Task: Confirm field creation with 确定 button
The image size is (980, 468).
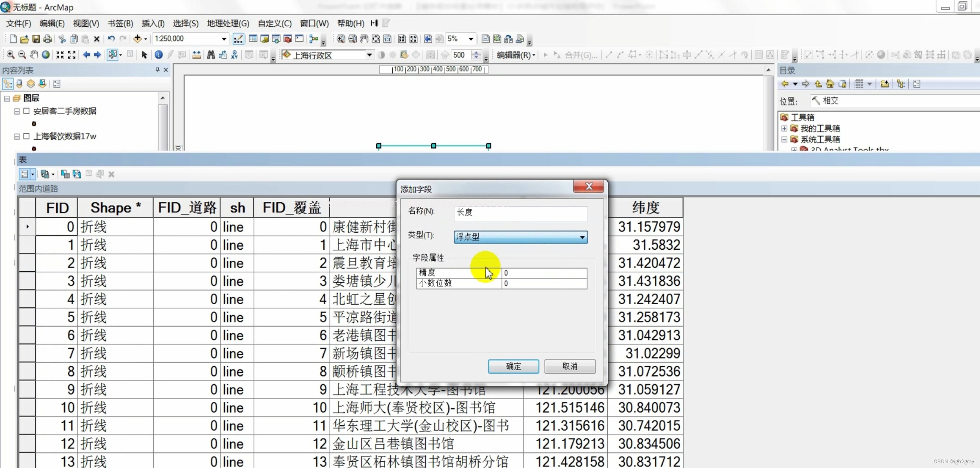Action: pyautogui.click(x=513, y=366)
